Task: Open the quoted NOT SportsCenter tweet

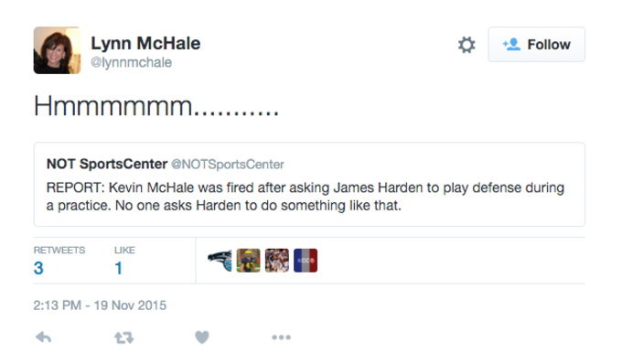Action: (x=309, y=185)
